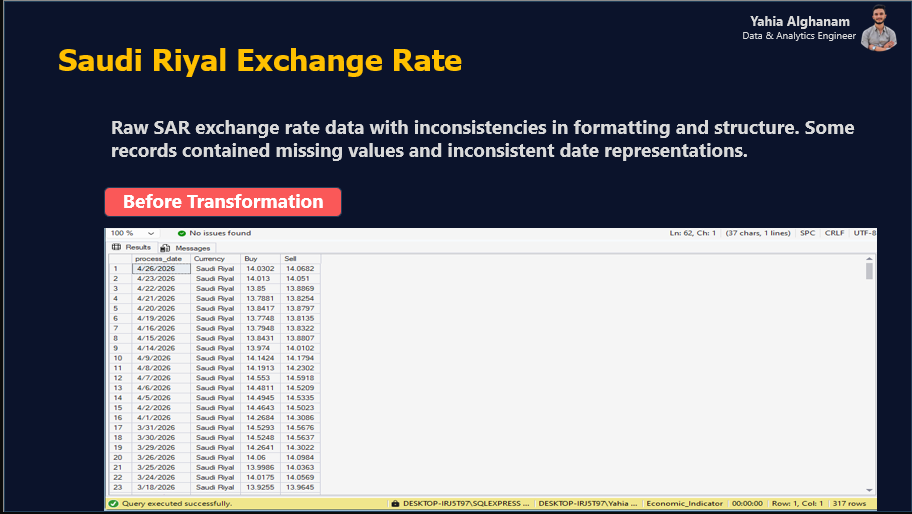
Task: Select the 4/26/2026 date cell
Action: [x=161, y=269]
